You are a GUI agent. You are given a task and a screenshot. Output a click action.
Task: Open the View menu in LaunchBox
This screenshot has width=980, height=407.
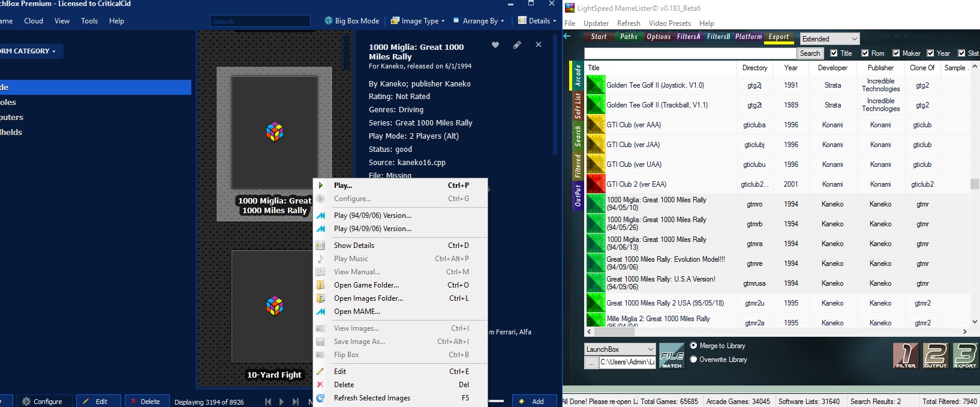[62, 20]
